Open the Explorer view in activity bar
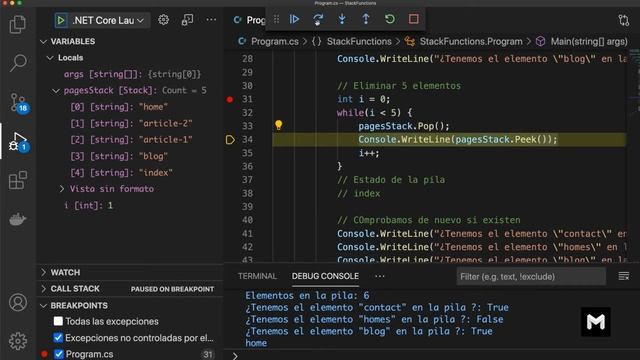Image resolution: width=640 pixels, height=360 pixels. (x=18, y=24)
